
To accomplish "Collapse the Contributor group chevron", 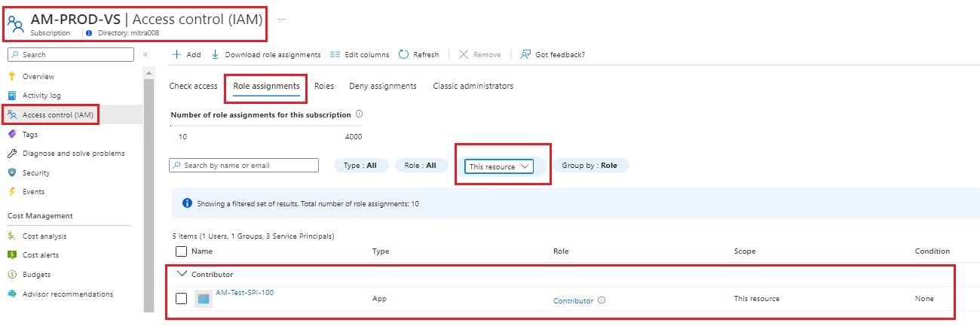I will 181,274.
